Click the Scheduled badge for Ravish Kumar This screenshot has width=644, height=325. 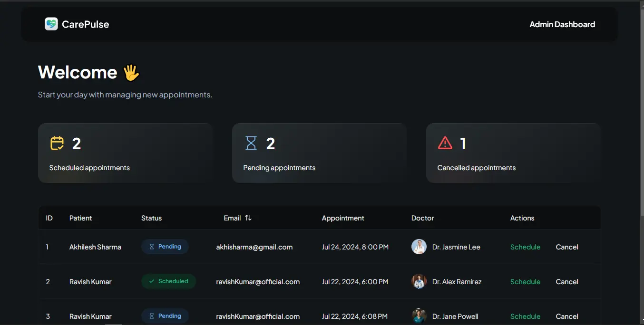click(x=168, y=281)
